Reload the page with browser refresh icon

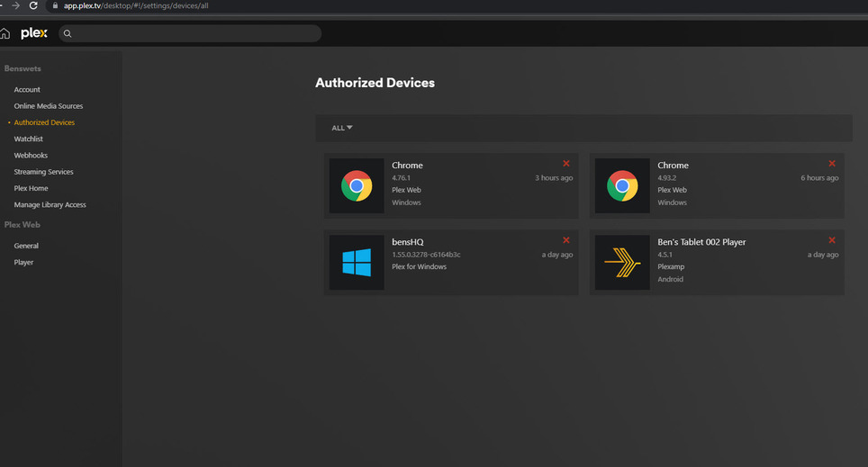point(33,5)
